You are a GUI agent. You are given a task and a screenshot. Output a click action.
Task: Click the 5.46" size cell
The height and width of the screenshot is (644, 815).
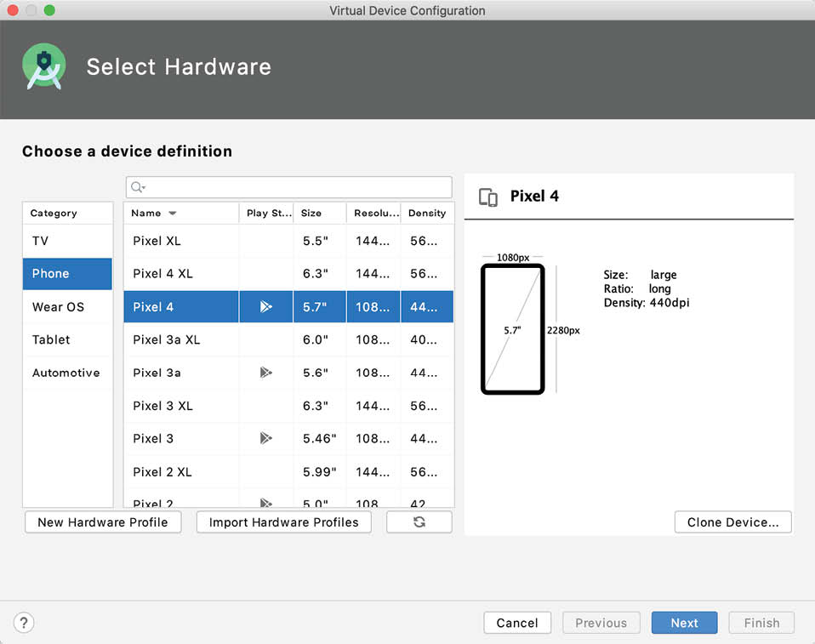tap(319, 438)
